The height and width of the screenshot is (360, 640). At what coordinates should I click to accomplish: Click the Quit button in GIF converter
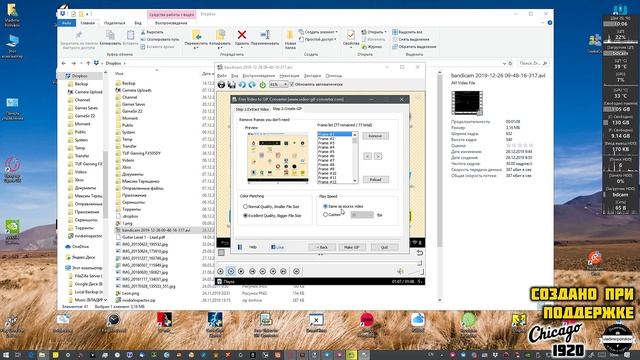tap(384, 247)
